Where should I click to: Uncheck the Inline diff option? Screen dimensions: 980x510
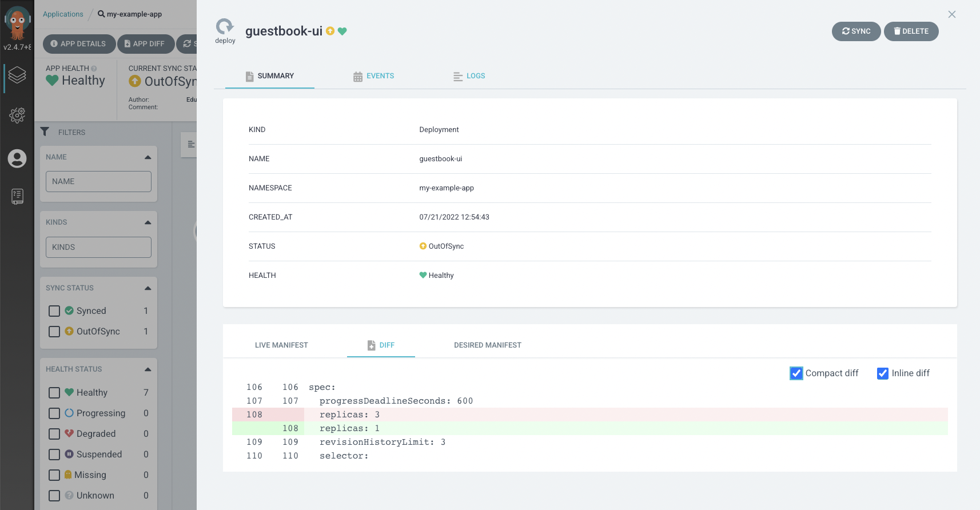pyautogui.click(x=882, y=373)
